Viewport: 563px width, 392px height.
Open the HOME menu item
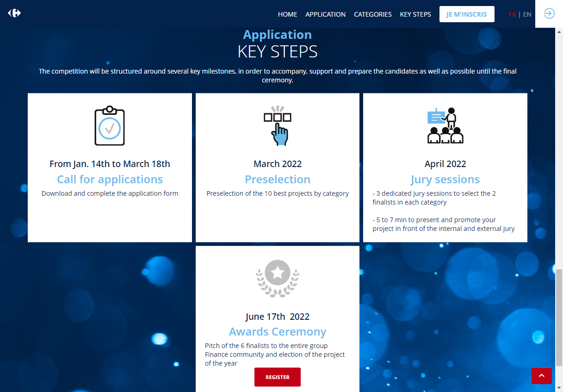pyautogui.click(x=288, y=14)
